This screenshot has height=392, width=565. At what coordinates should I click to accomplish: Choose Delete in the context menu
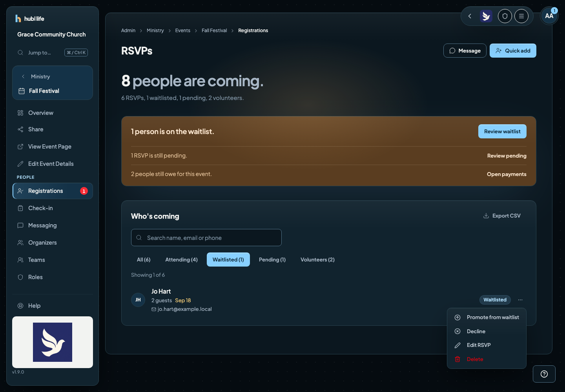(x=487, y=359)
